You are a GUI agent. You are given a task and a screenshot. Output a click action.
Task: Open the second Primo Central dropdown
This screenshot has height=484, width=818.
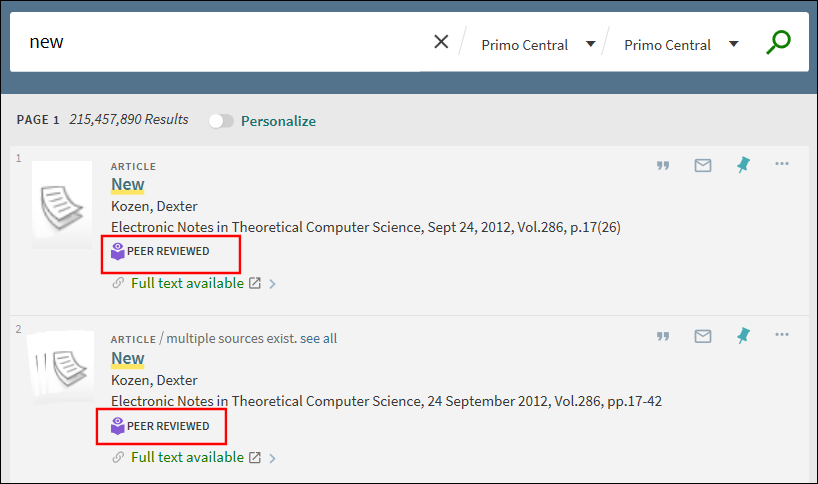[x=681, y=45]
